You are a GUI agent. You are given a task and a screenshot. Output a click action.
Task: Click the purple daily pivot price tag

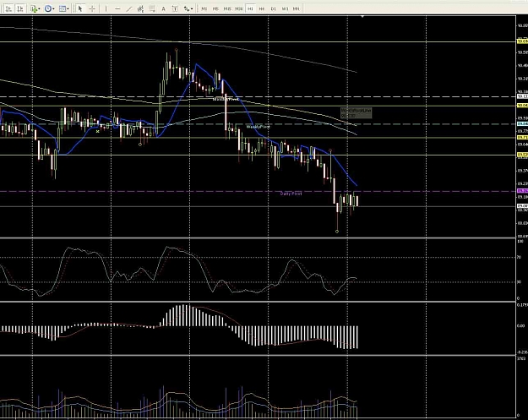(523, 191)
